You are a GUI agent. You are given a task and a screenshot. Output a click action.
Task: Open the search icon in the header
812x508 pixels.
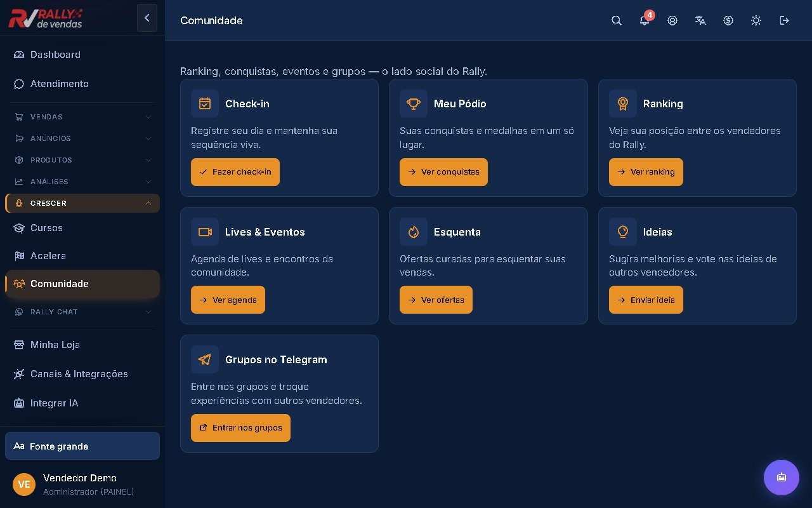click(x=617, y=20)
